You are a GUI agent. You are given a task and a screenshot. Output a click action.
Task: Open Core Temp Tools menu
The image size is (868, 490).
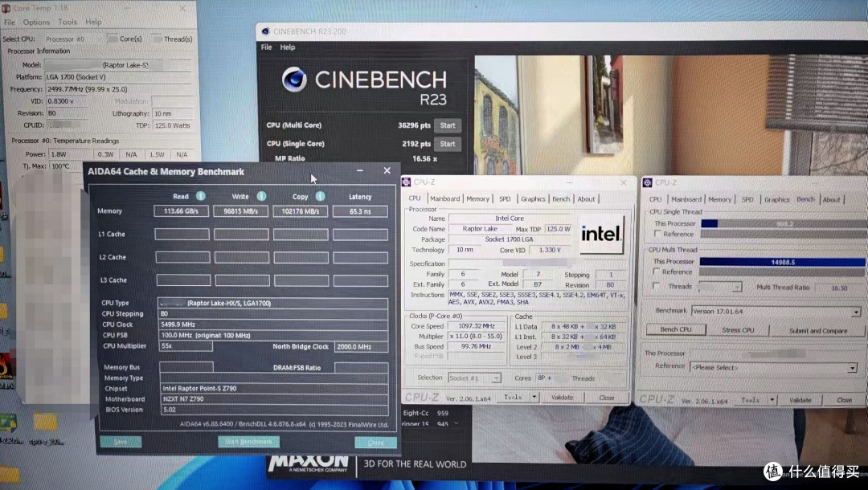click(x=68, y=22)
